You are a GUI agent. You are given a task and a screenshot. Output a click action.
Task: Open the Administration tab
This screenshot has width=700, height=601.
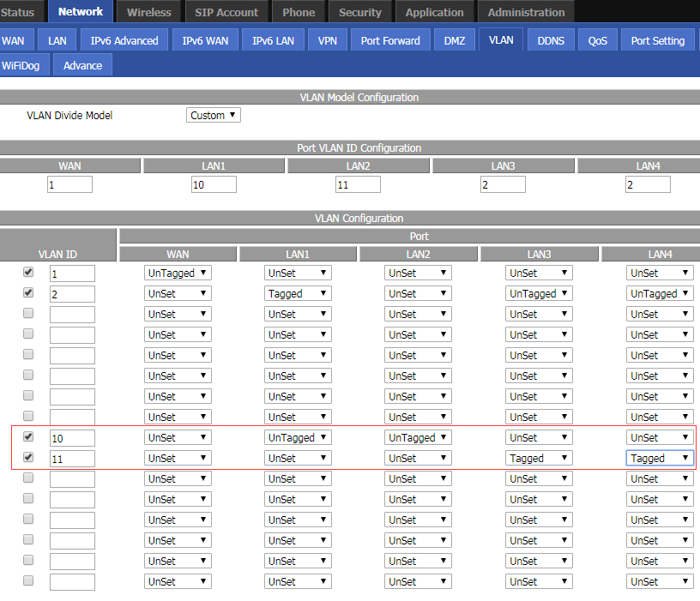[526, 12]
